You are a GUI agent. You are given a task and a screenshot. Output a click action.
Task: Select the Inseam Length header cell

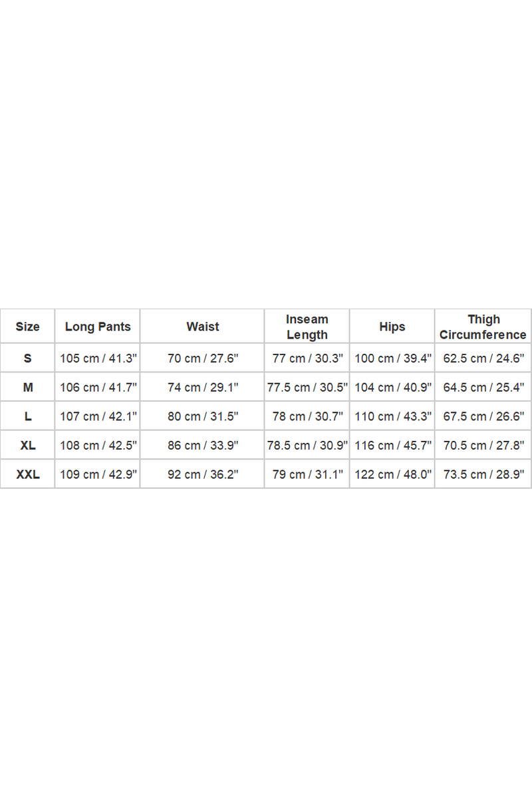(307, 327)
